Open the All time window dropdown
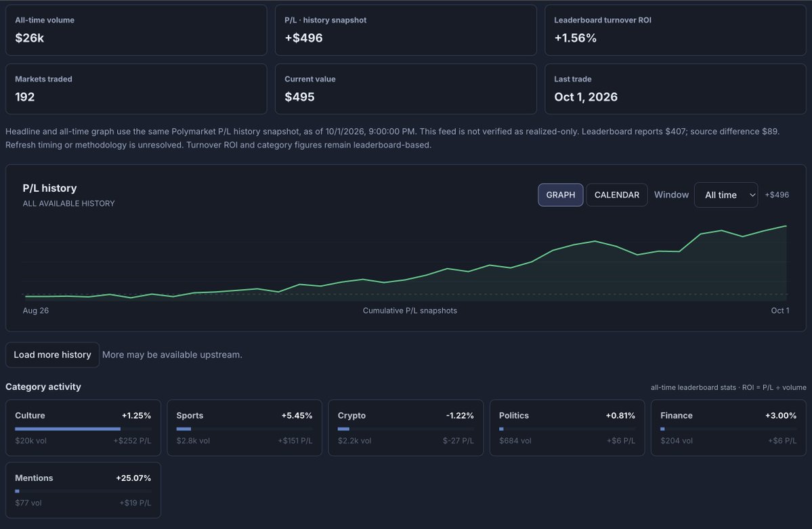812x529 pixels. (725, 195)
